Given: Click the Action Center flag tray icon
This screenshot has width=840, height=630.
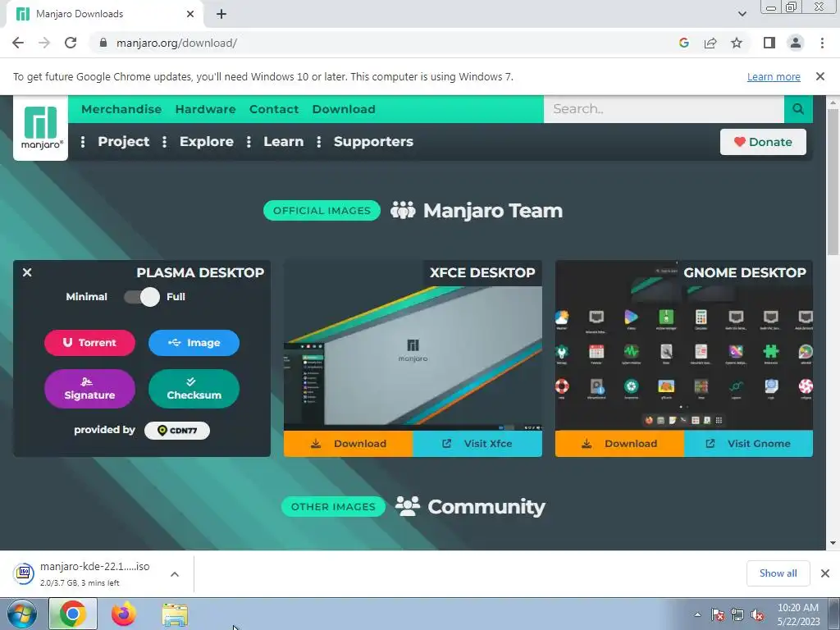Looking at the screenshot, I should (x=718, y=615).
